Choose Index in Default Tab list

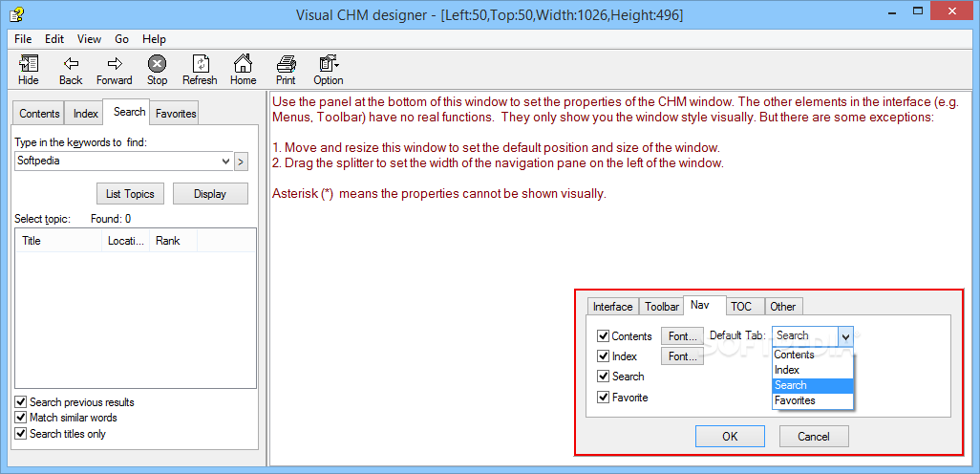(813, 370)
